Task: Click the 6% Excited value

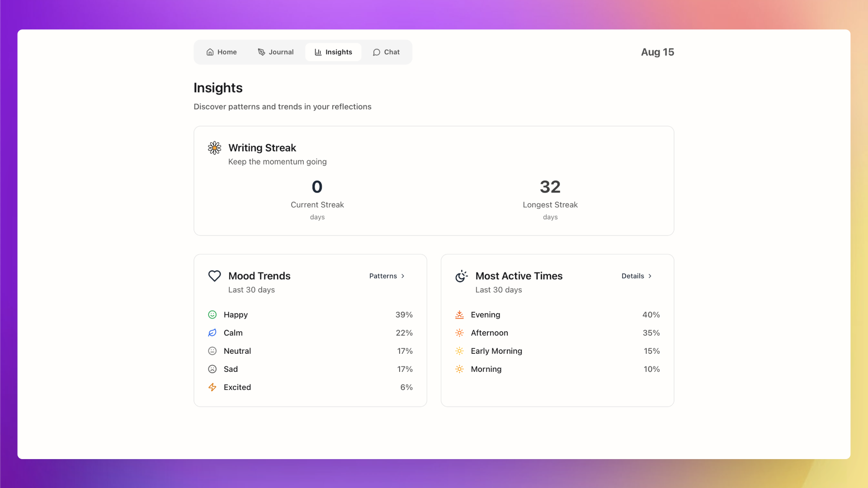Action: (406, 387)
